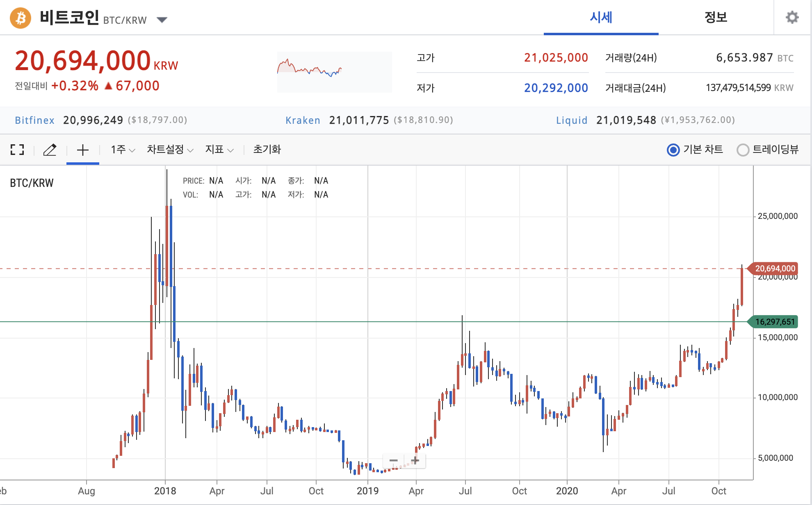Enter fullscreen chart mode
The width and height of the screenshot is (812, 505).
pos(17,150)
